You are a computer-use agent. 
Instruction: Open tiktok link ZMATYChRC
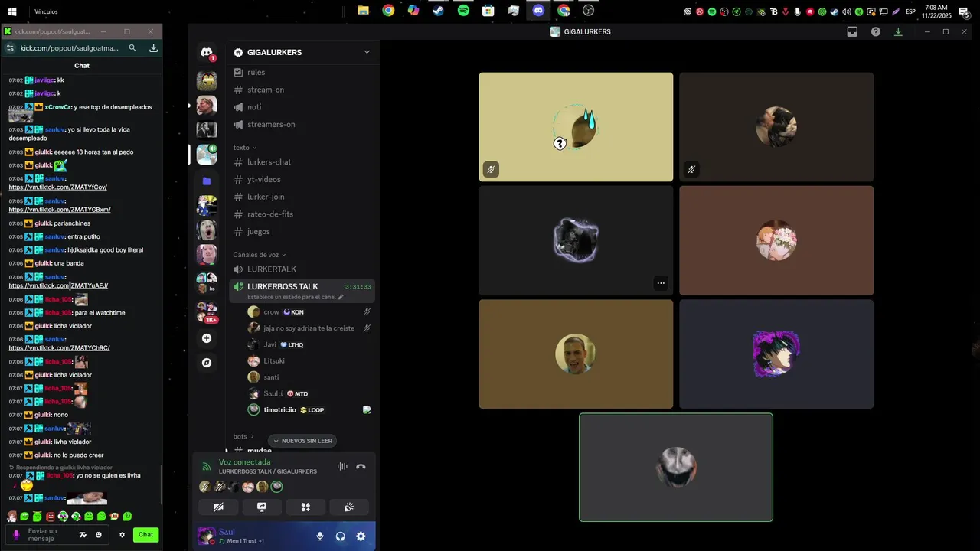pyautogui.click(x=59, y=348)
